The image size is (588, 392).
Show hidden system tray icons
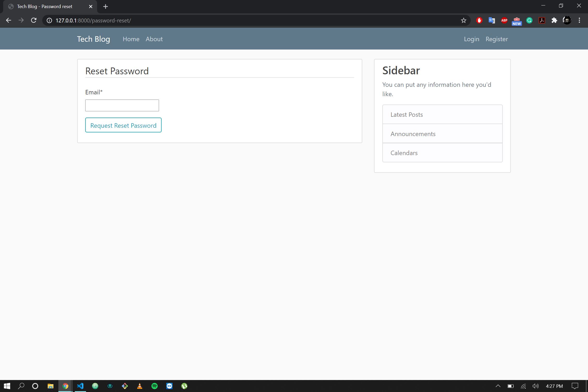[498, 386]
